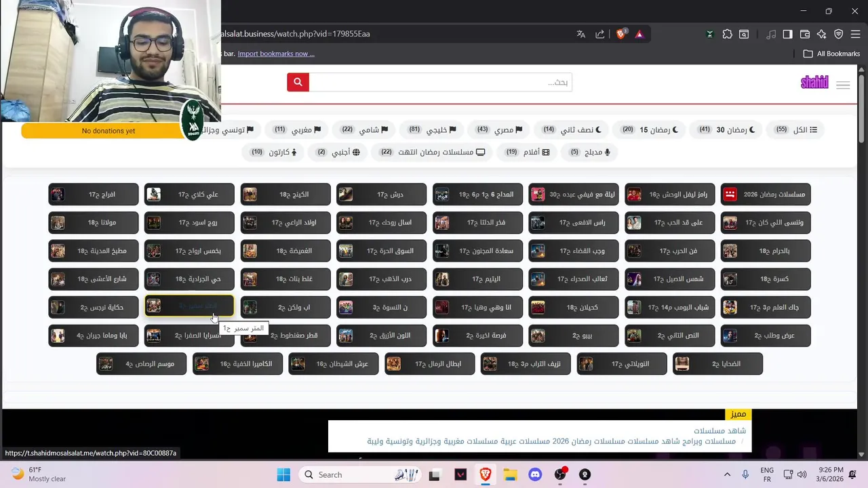Select the مدبلج (5) category filter
This screenshot has width=868, height=488.
[x=590, y=152]
